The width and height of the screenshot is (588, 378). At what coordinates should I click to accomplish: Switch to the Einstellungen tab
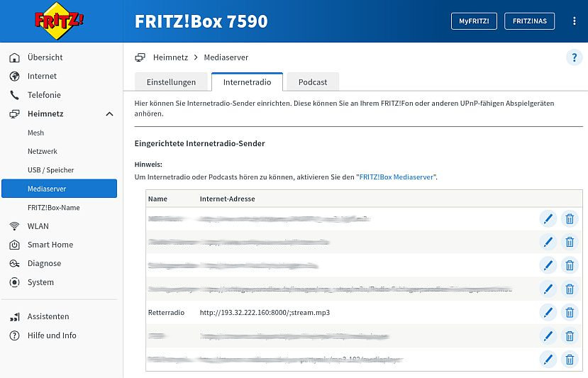tap(171, 82)
